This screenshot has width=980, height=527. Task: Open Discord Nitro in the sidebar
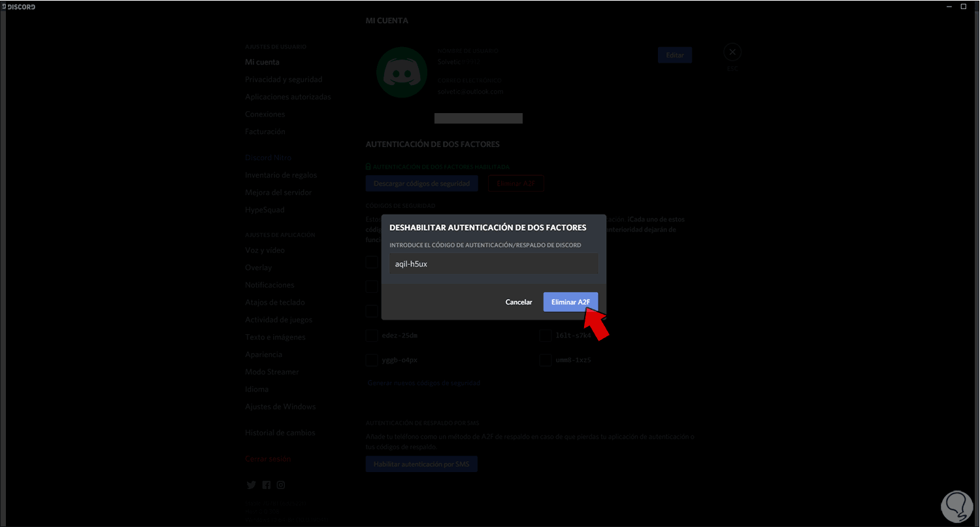pos(269,158)
